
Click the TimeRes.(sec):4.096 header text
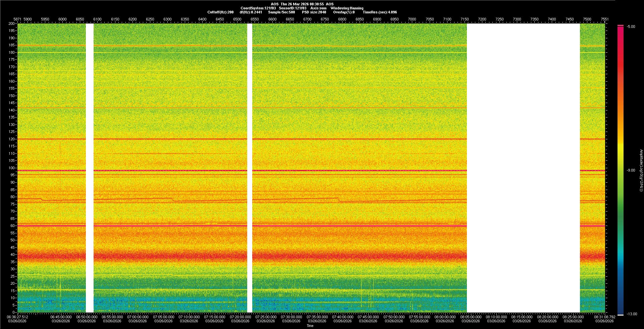[379, 12]
